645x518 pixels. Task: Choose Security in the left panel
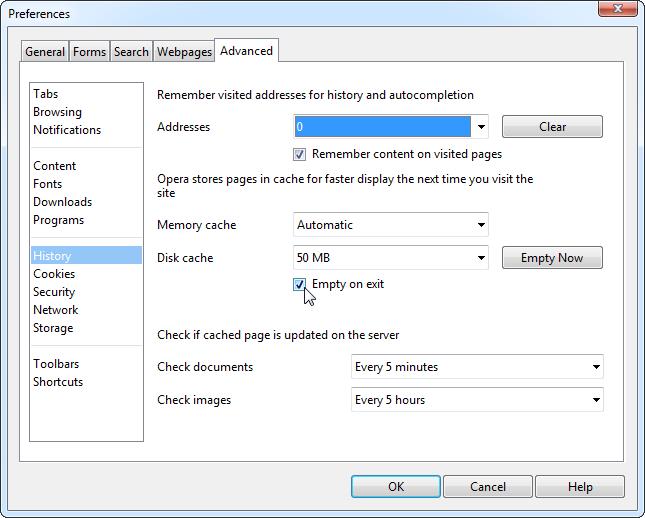pos(54,292)
